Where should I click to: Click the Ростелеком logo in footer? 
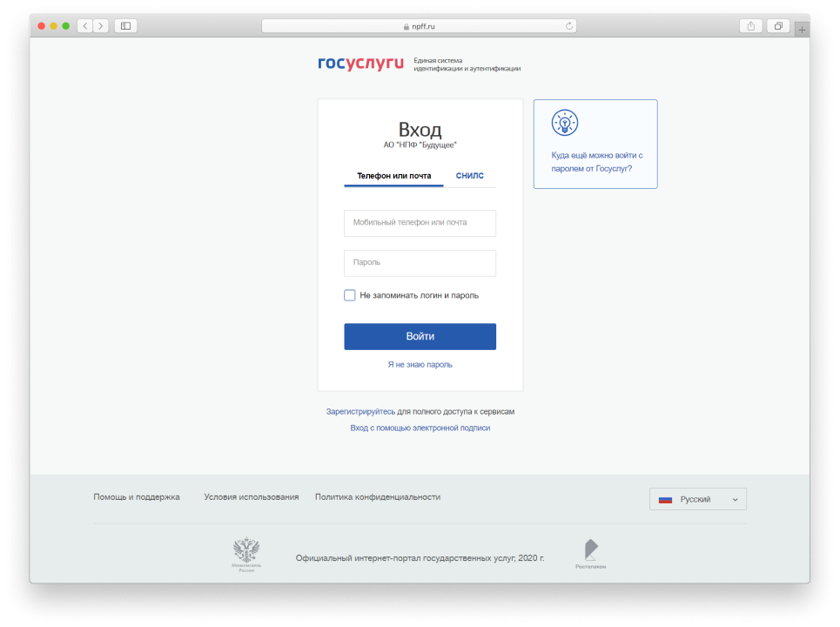point(591,554)
